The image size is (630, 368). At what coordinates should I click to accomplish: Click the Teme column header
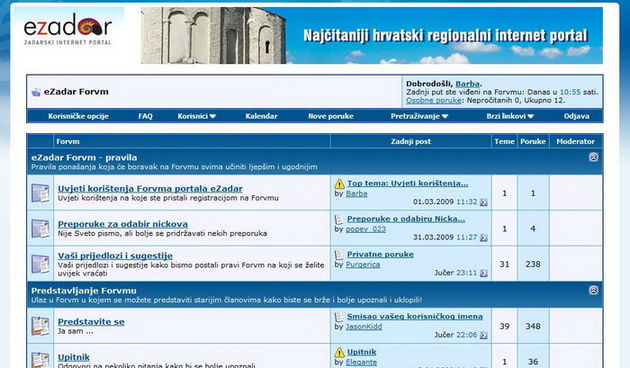504,141
